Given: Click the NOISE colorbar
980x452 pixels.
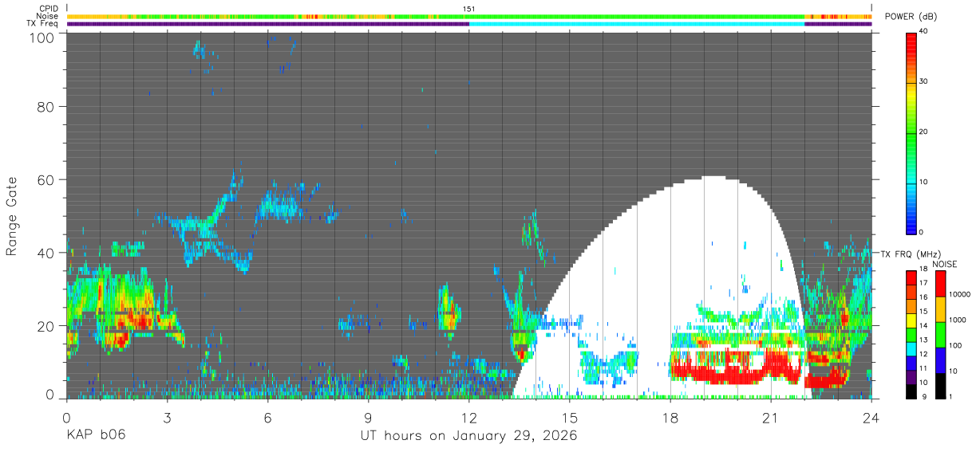Looking at the screenshot, I should point(940,334).
